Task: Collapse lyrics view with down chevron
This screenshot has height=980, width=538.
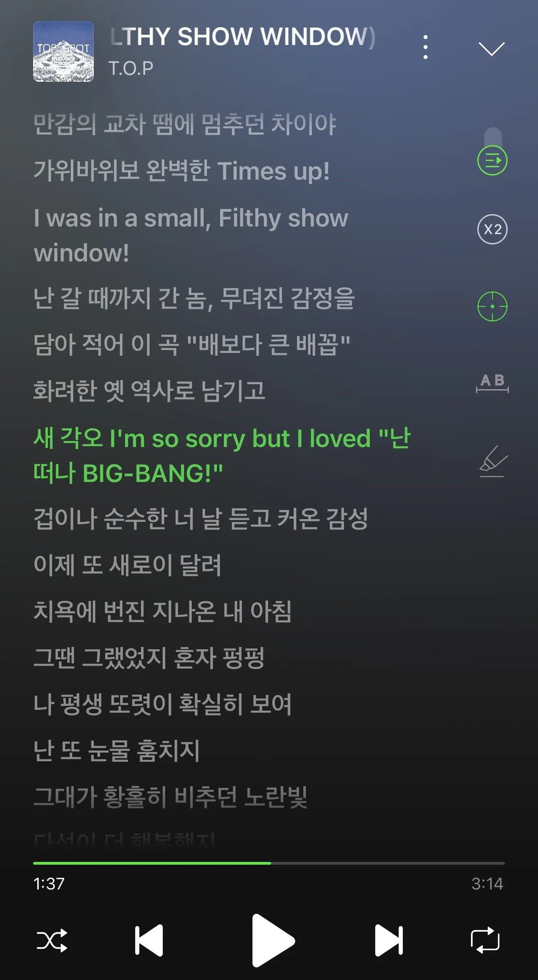Action: (x=492, y=48)
